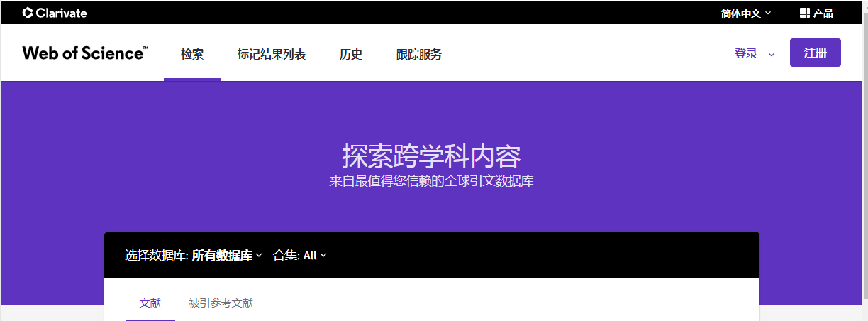
Task: Switch to the 文献 tab
Action: pos(150,303)
